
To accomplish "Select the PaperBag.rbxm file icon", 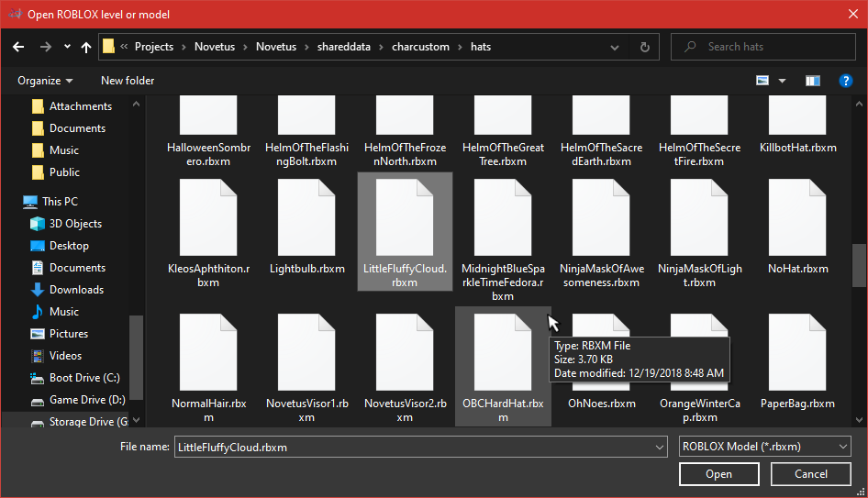I will (x=797, y=352).
